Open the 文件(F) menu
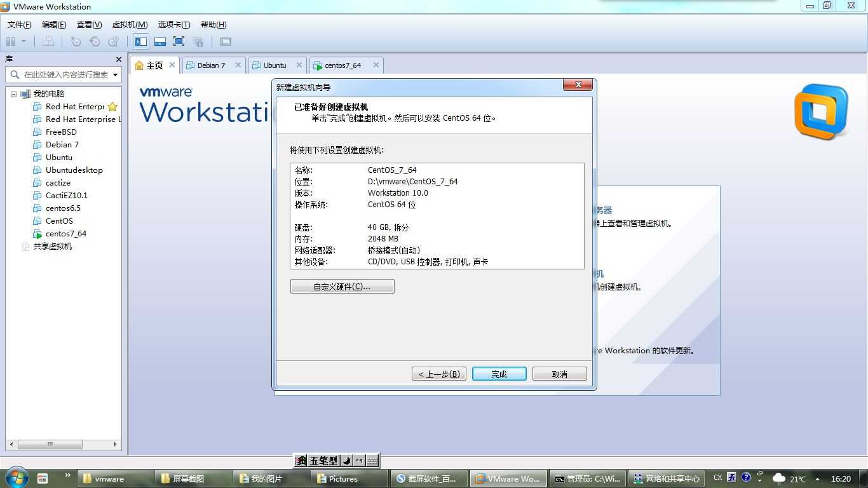Screen dimensions: 868x488 click(x=19, y=24)
